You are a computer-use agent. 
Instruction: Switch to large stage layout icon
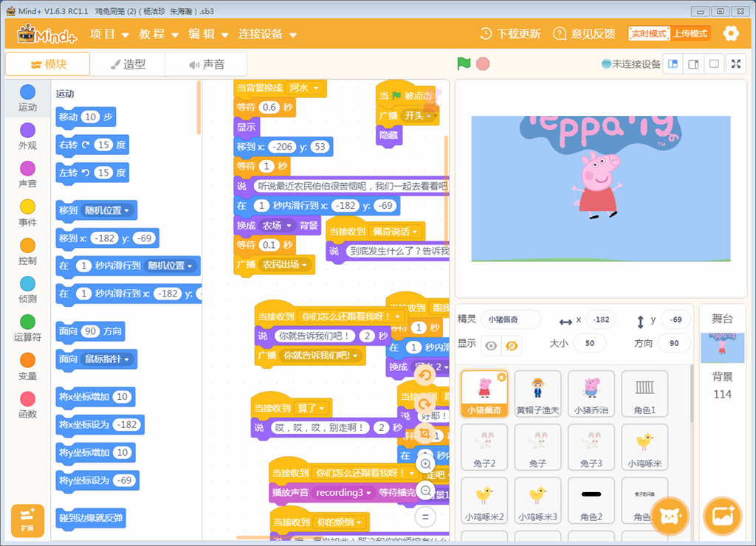(693, 63)
